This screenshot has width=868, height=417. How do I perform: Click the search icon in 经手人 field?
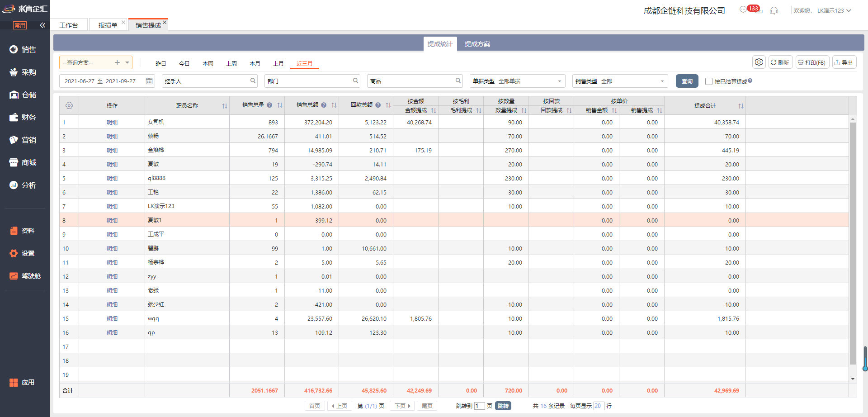[x=253, y=81]
